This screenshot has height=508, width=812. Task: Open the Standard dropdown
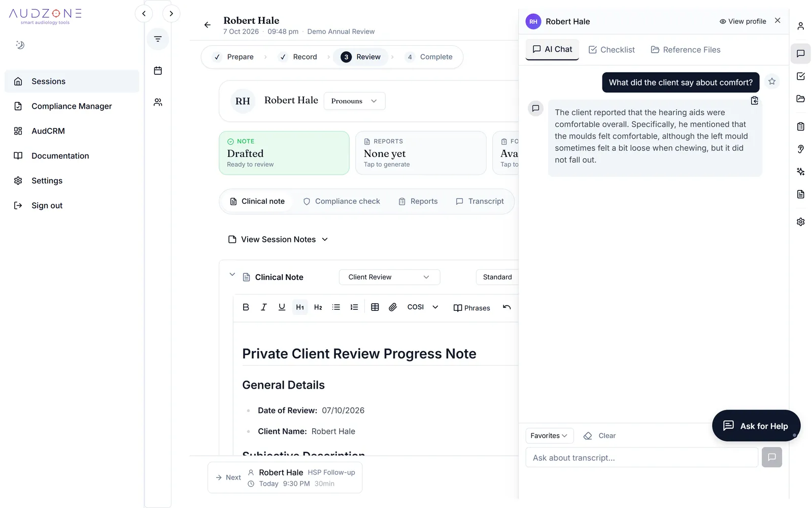point(497,277)
